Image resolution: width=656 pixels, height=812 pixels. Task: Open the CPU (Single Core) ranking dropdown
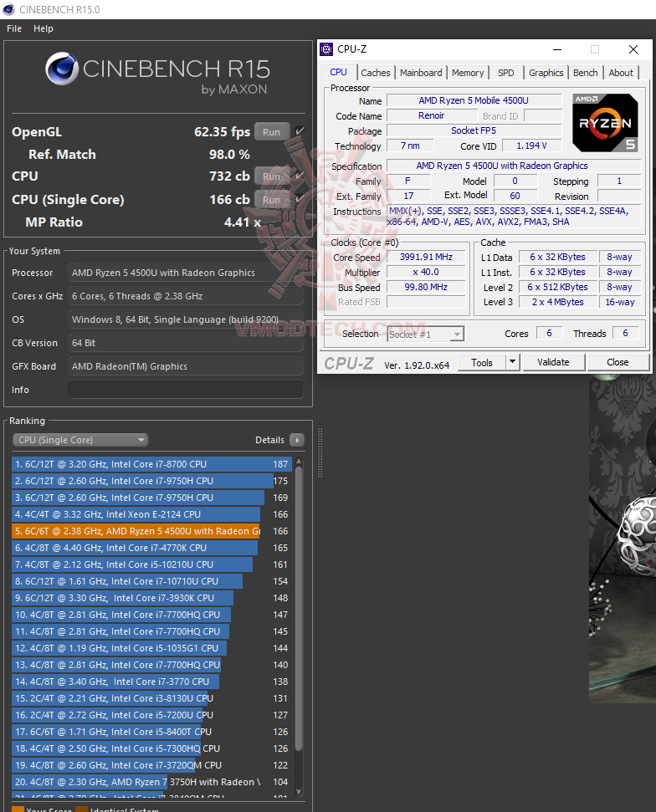80,440
